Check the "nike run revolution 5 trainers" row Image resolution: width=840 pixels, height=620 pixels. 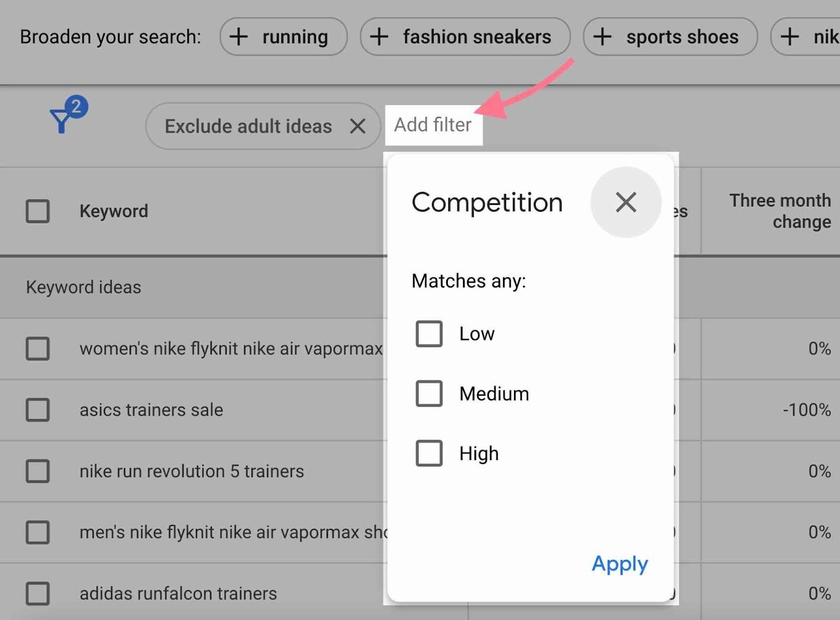click(x=37, y=471)
